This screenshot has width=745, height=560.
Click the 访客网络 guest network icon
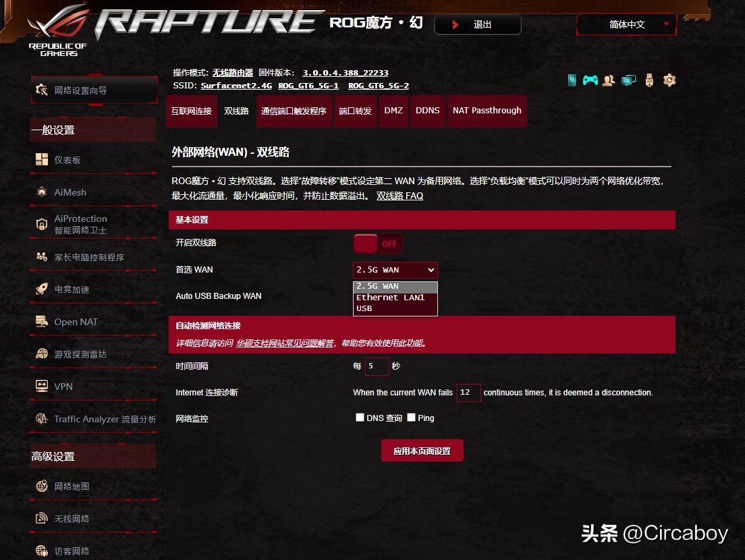[42, 551]
